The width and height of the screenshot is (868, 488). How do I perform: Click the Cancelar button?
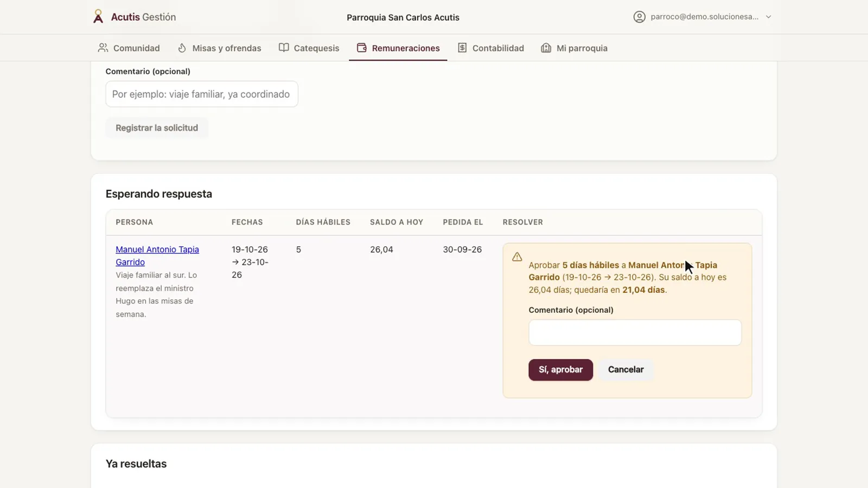coord(626,370)
